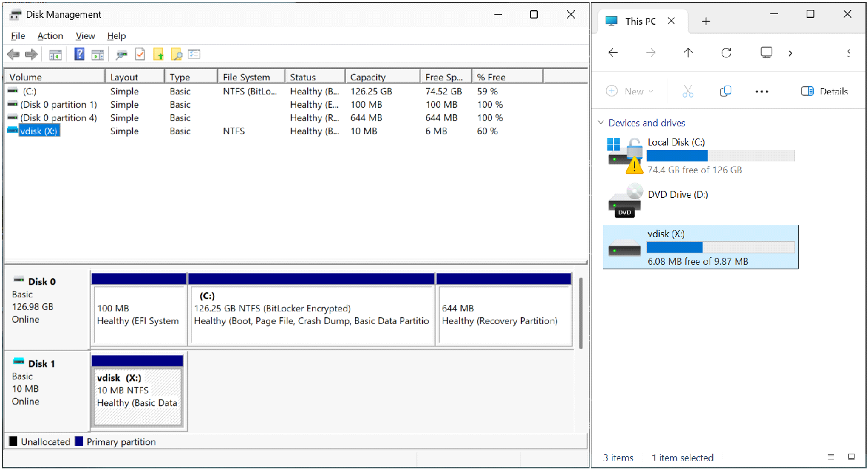Select the DVD Drive (D:) icon
868x469 pixels.
(x=625, y=200)
